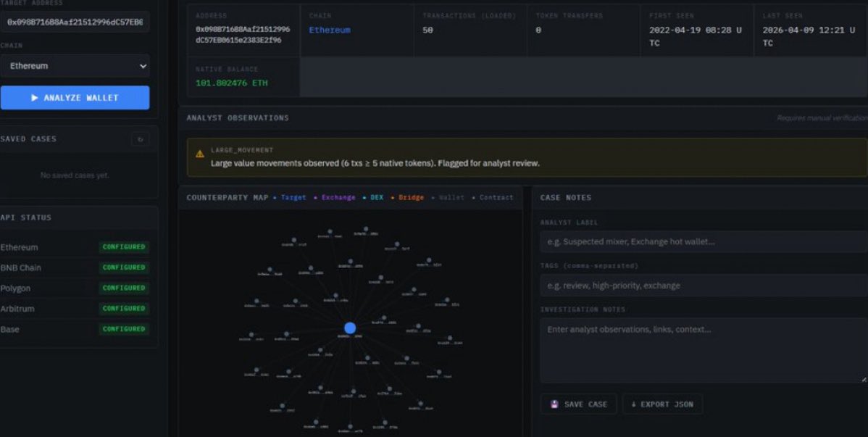Click the Saved Cases panel heading
This screenshot has width=868, height=437.
pyautogui.click(x=28, y=139)
